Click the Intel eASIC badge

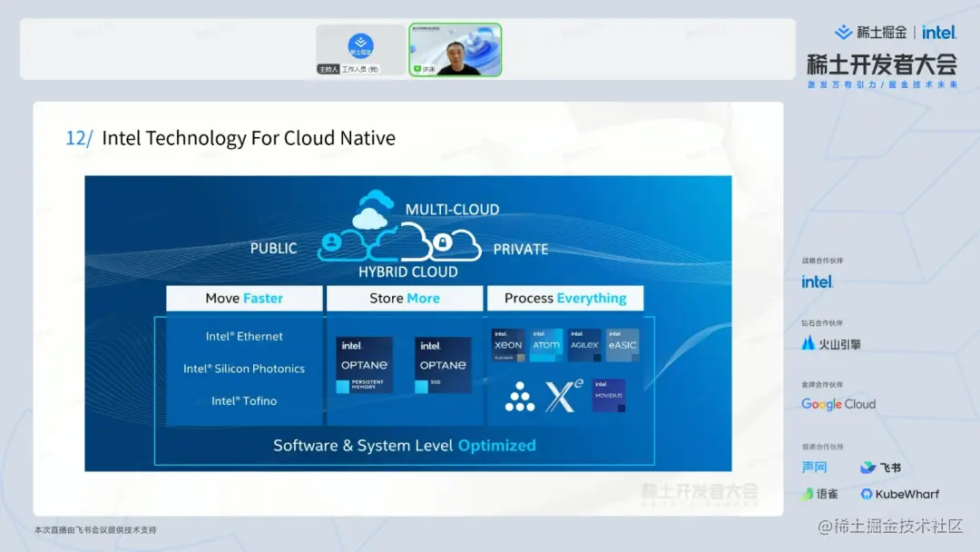tap(622, 345)
